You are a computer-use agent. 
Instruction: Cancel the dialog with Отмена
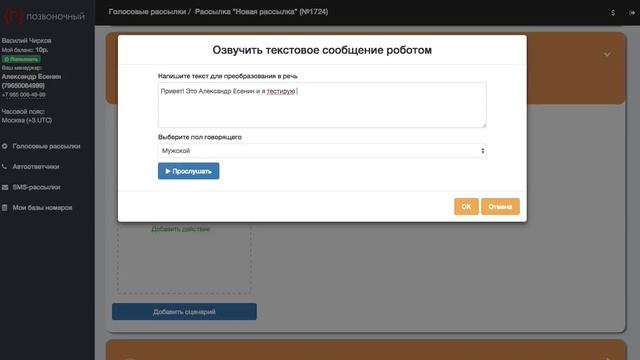(x=500, y=207)
